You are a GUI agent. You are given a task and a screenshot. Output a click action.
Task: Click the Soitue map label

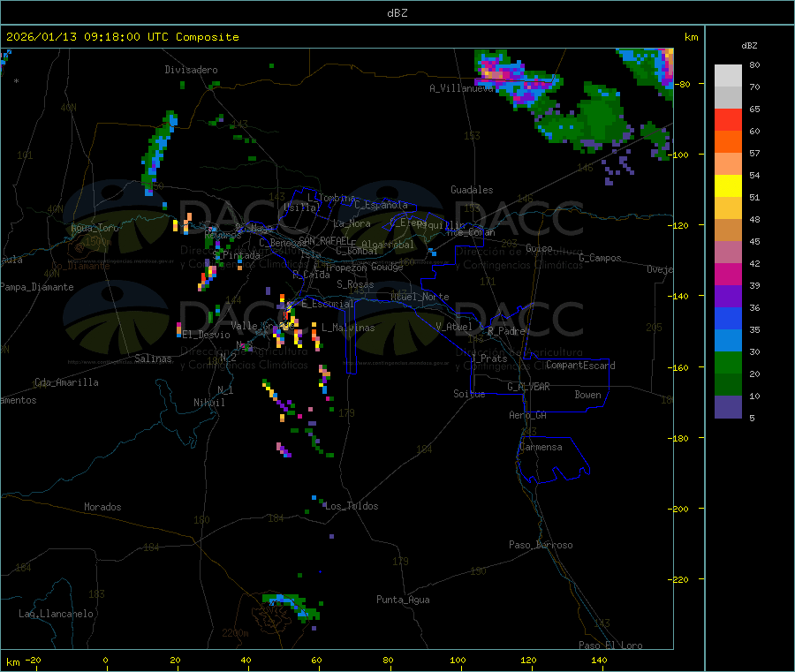pos(469,394)
